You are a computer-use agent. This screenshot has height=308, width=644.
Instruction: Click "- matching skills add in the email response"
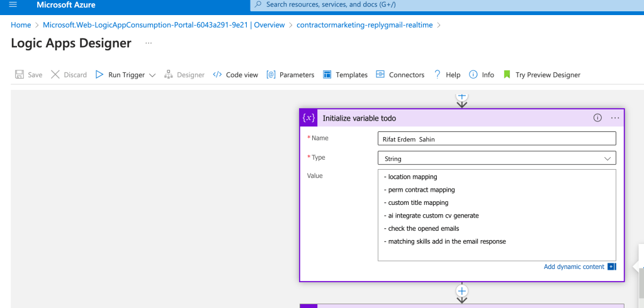point(445,241)
